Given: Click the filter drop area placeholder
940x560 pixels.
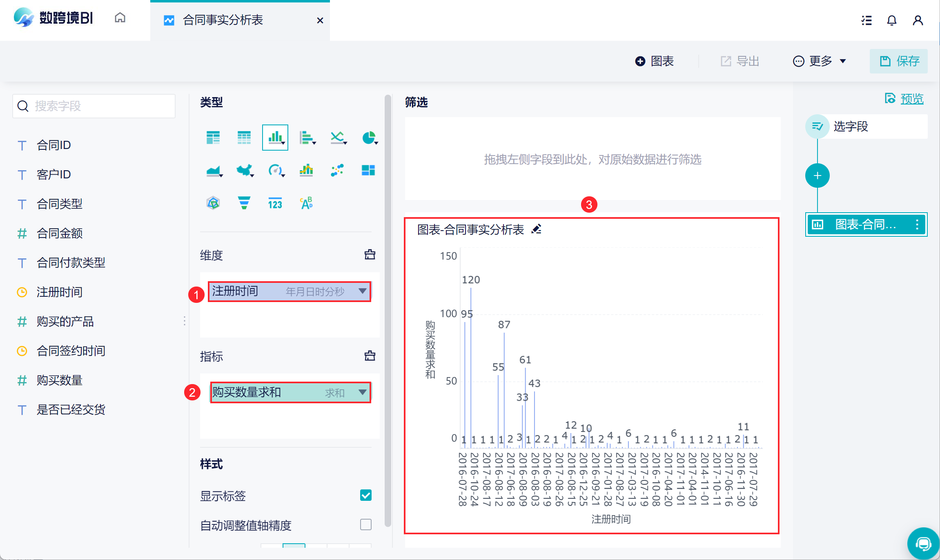Looking at the screenshot, I should coord(593,159).
